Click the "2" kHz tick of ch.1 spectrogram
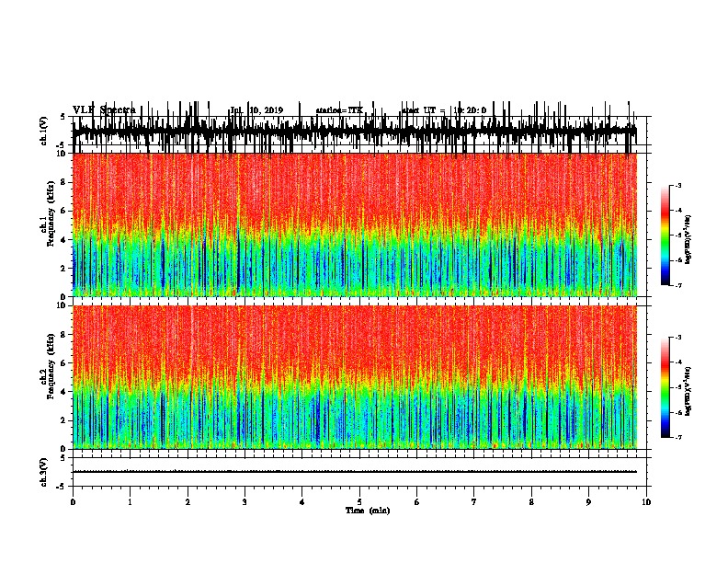This screenshot has height=563, width=728. point(63,268)
